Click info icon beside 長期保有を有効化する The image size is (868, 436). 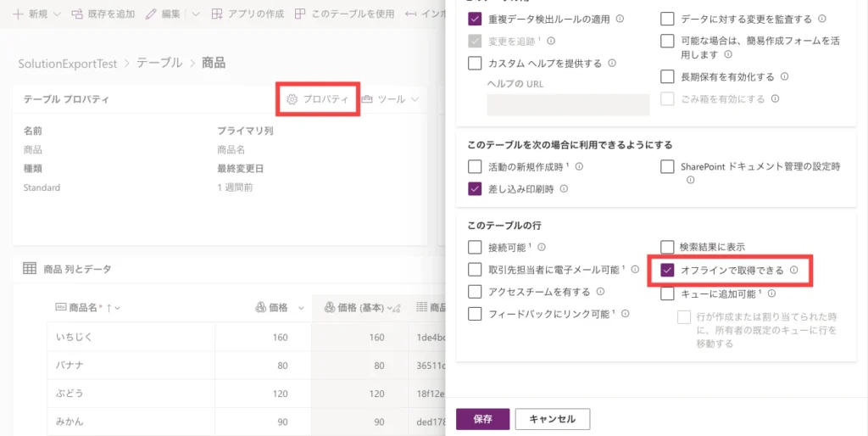[x=784, y=77]
